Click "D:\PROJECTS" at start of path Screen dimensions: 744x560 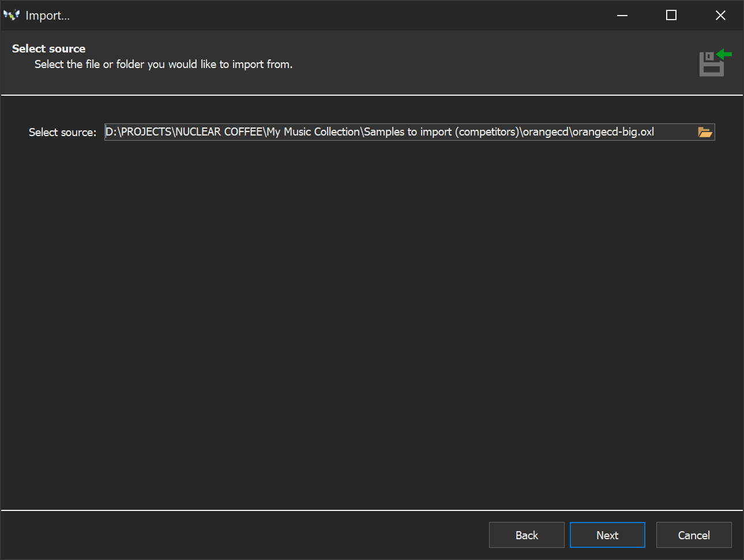[138, 132]
